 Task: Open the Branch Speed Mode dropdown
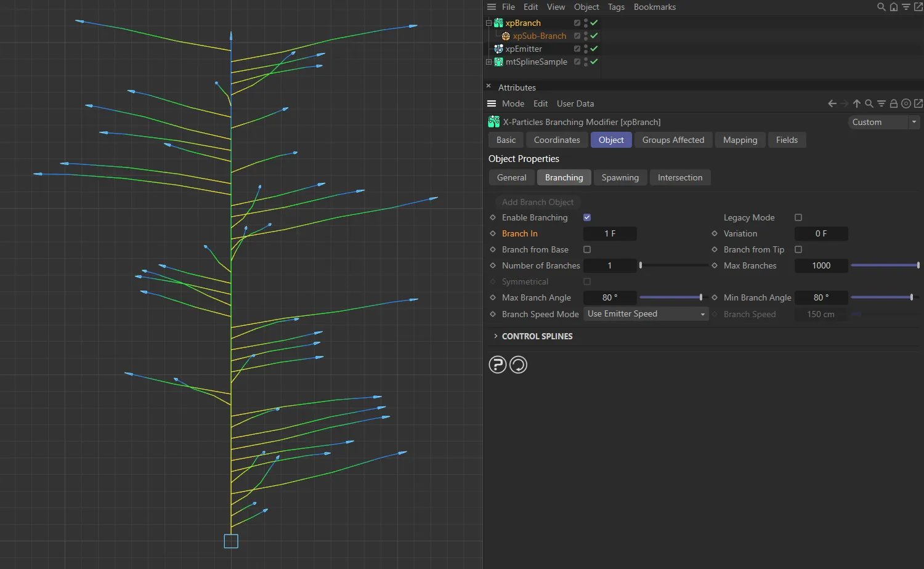[x=646, y=314]
